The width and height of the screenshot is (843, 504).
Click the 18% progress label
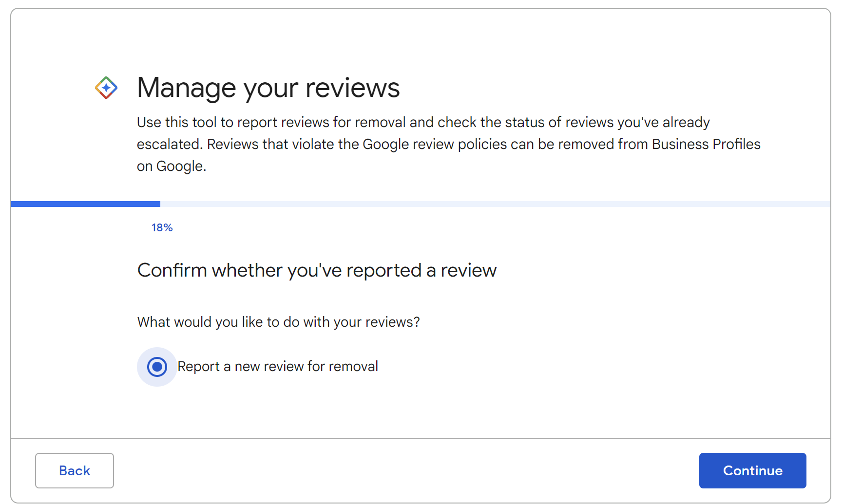pyautogui.click(x=162, y=227)
